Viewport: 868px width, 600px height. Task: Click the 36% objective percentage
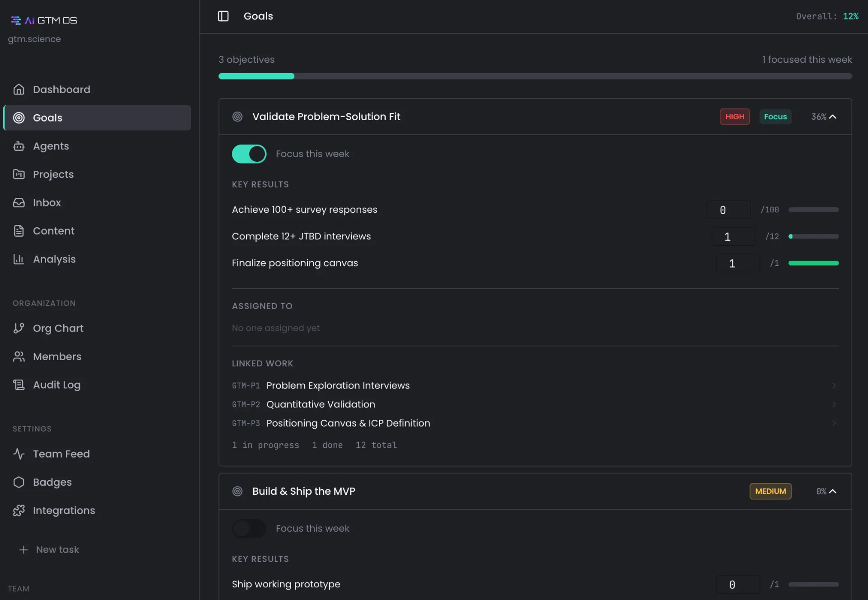[x=818, y=117]
